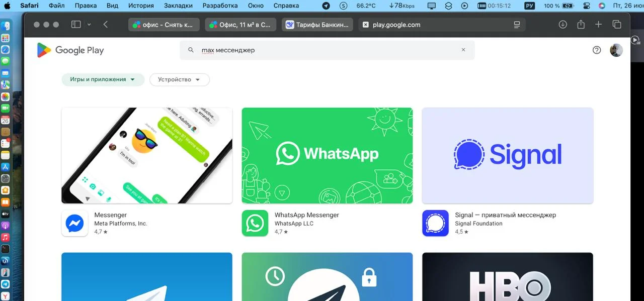Show Safari tab overview
Image resolution: width=644 pixels, height=301 pixels.
point(616,25)
